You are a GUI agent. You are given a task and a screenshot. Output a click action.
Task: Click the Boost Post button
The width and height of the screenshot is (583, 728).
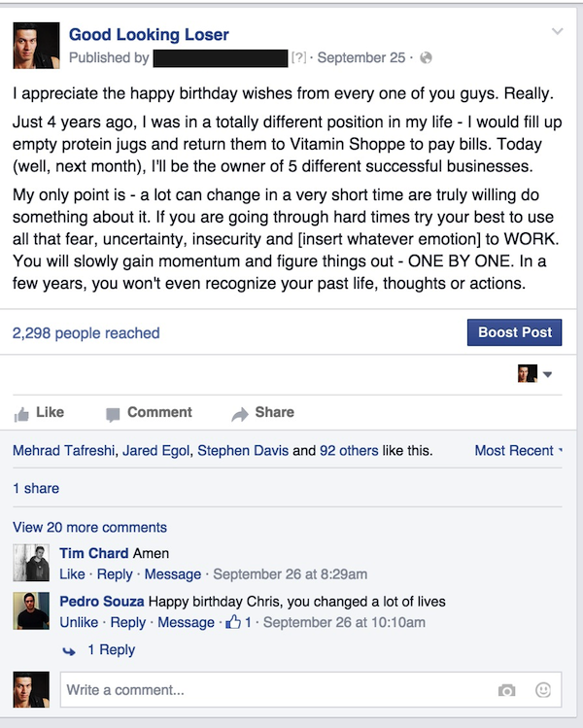tap(514, 332)
